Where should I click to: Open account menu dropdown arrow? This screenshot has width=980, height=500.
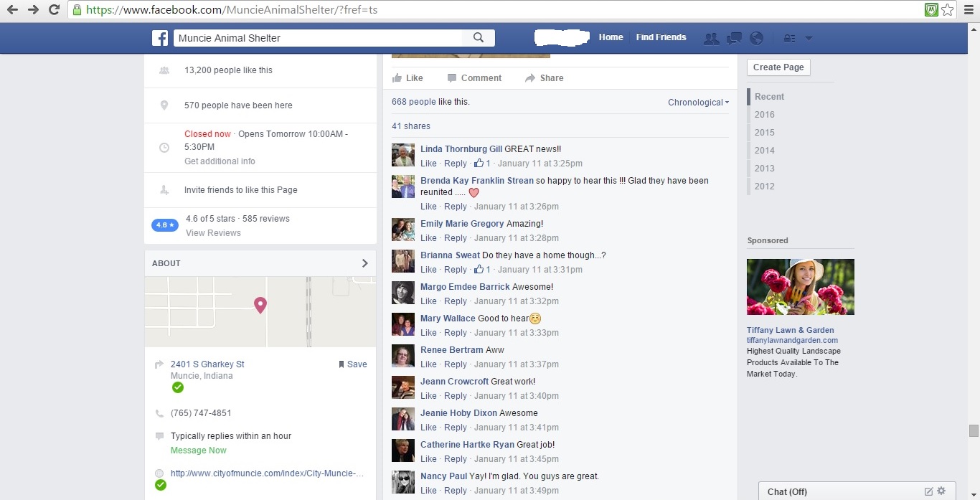click(x=809, y=38)
